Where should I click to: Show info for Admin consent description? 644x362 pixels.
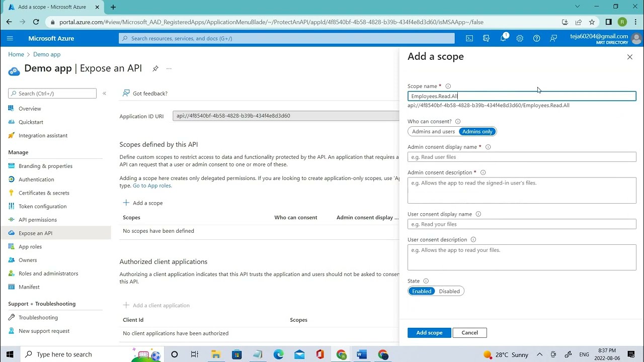pos(483,172)
